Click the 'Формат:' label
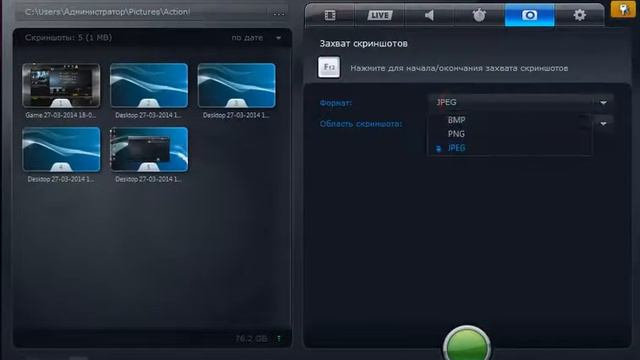The image size is (640, 360). point(336,103)
